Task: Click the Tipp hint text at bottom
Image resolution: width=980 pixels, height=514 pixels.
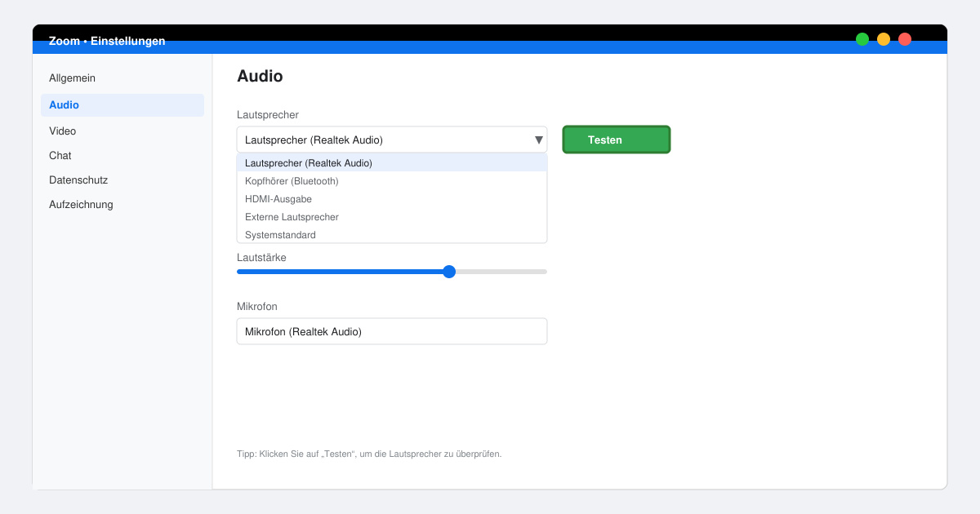Action: coord(369,454)
